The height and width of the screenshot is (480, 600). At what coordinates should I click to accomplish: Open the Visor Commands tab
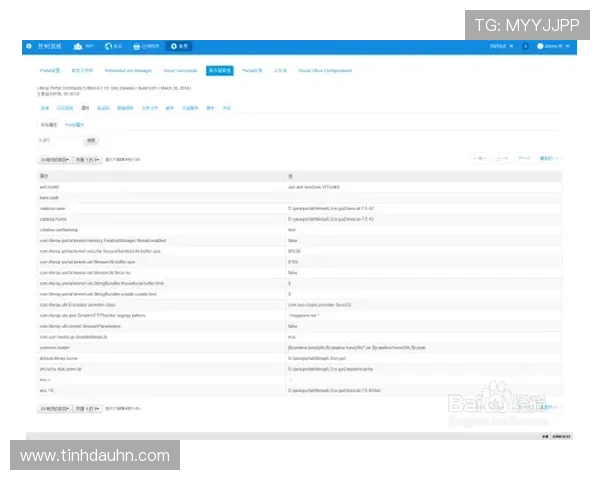(x=180, y=71)
